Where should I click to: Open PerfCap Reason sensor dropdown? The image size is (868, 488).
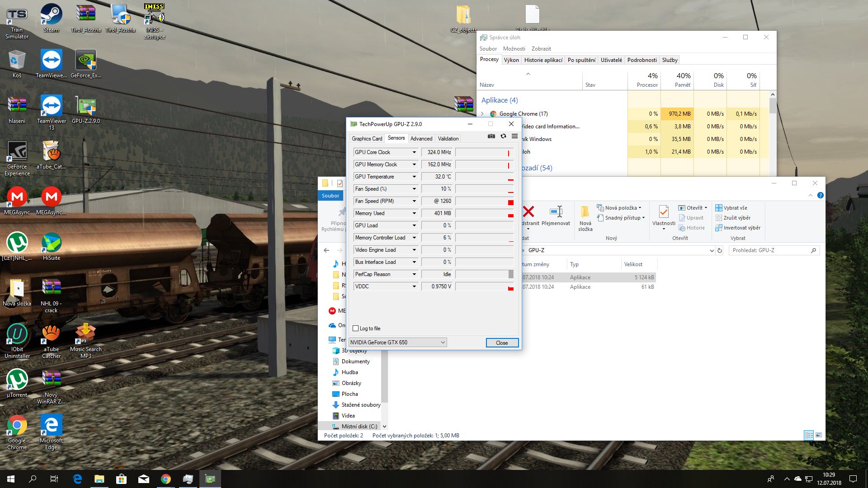pyautogui.click(x=414, y=274)
